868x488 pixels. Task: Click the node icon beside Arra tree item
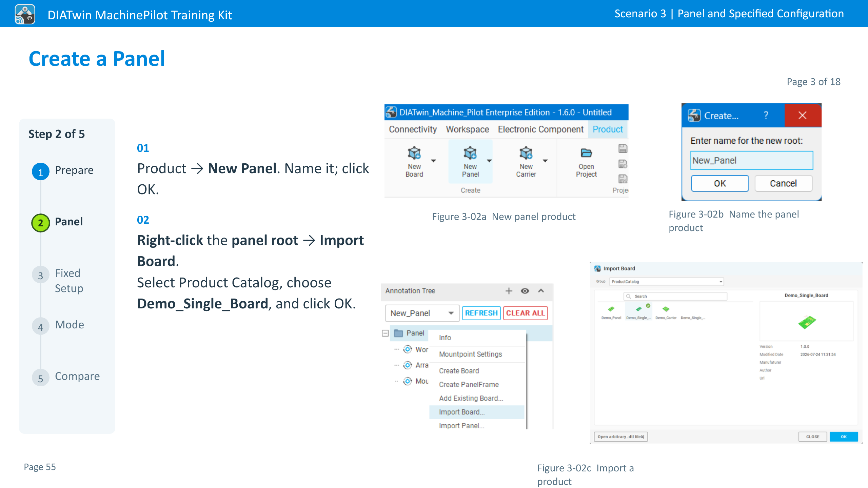pyautogui.click(x=408, y=365)
